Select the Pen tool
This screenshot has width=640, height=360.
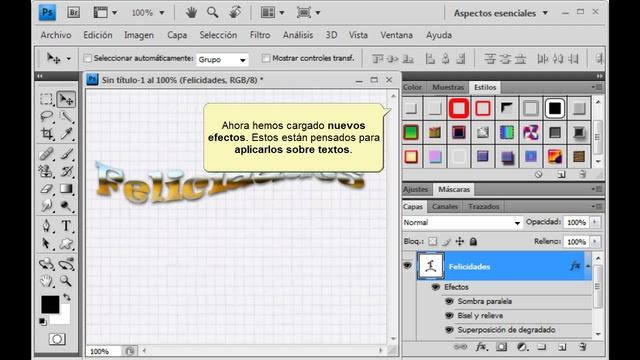pyautogui.click(x=47, y=226)
